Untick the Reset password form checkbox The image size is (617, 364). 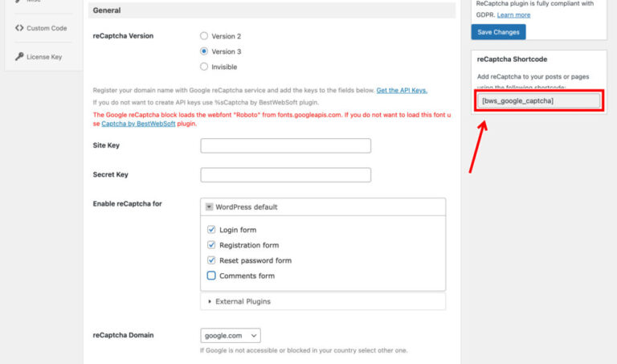(x=211, y=260)
